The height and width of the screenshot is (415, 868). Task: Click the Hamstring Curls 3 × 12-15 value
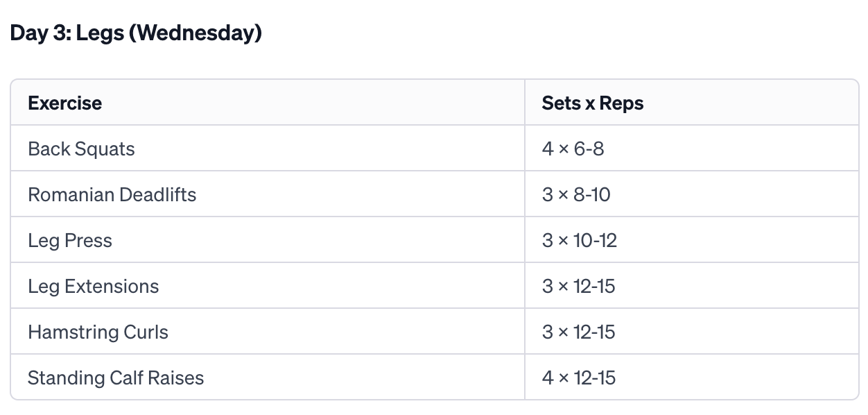[x=578, y=332]
